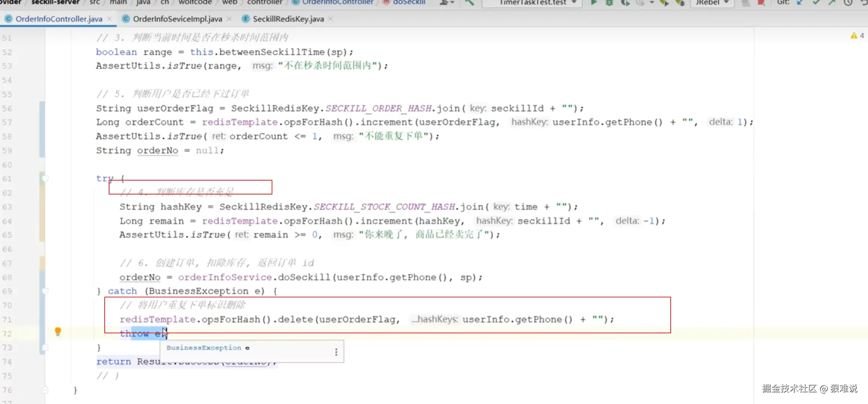The width and height of the screenshot is (868, 404).
Task: Click the red Stop button
Action: 761,3
